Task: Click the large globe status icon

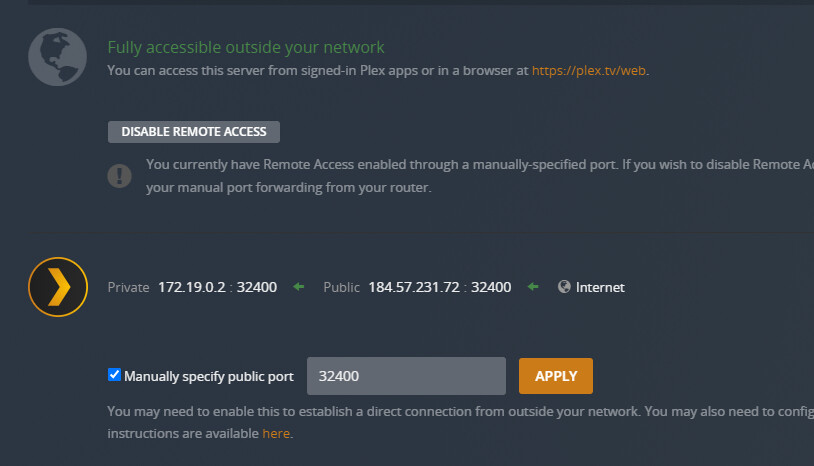Action: coord(56,56)
